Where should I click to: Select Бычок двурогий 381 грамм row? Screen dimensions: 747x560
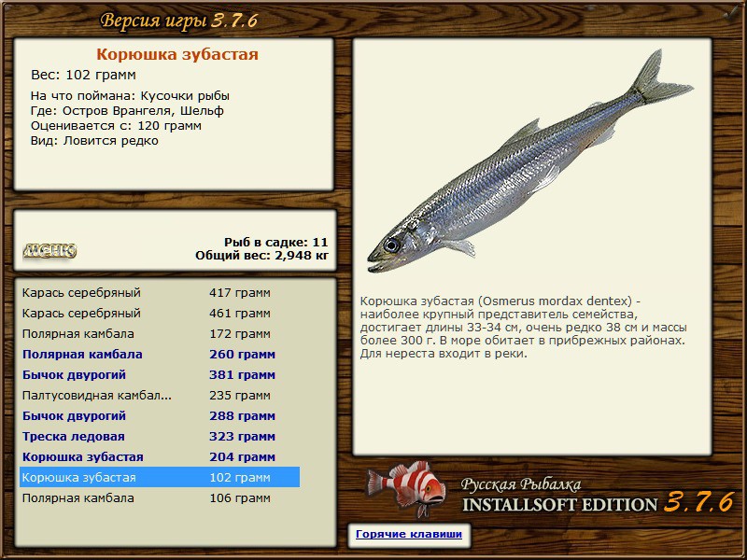point(160,375)
